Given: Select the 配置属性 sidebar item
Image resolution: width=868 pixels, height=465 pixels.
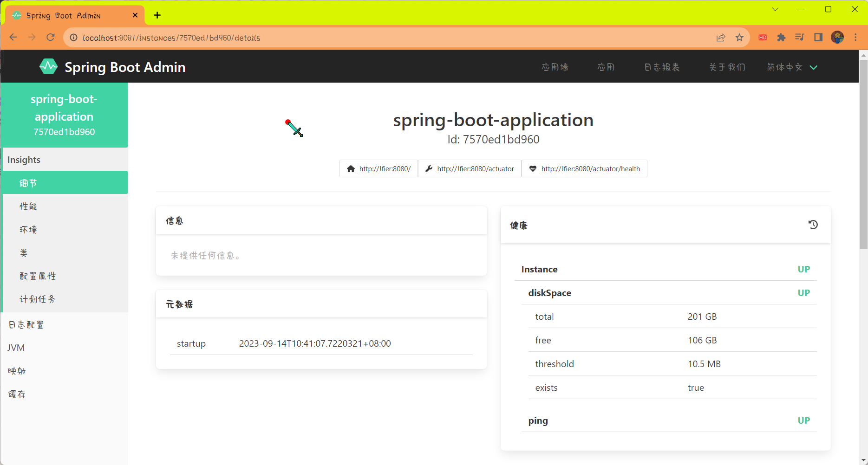Looking at the screenshot, I should 65,276.
